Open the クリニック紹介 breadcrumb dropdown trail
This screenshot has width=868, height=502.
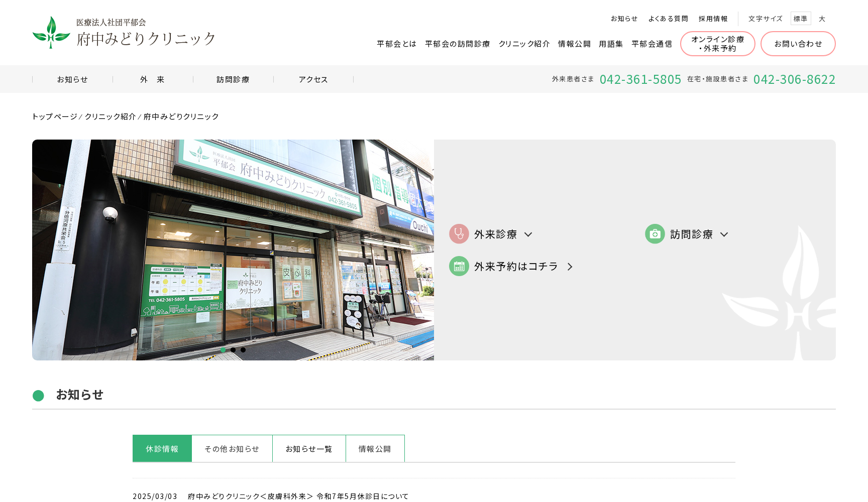[x=111, y=116]
